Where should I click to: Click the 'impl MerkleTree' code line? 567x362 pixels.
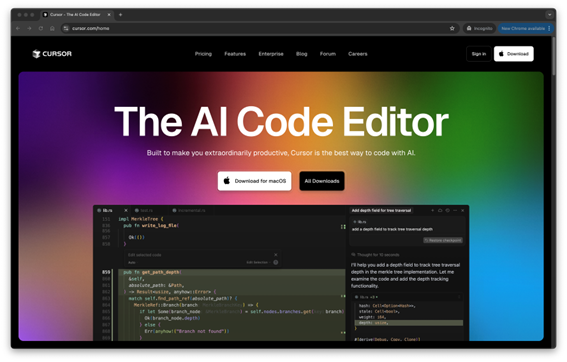click(x=141, y=219)
